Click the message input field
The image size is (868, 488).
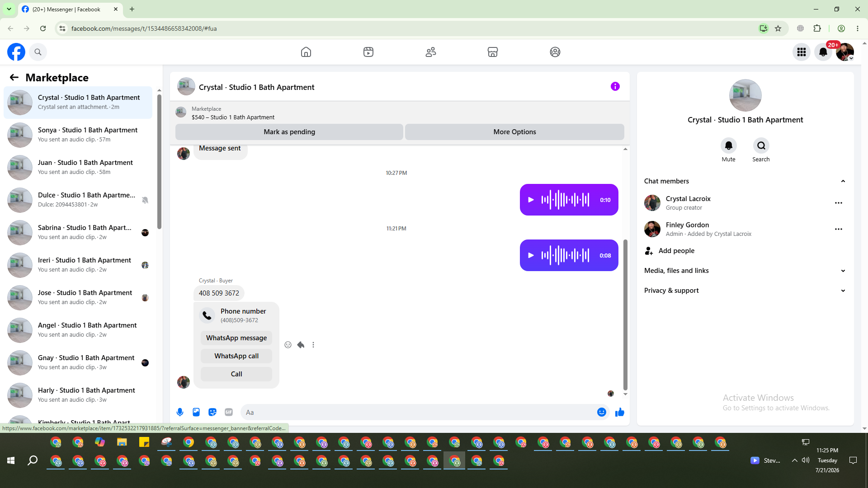point(418,412)
